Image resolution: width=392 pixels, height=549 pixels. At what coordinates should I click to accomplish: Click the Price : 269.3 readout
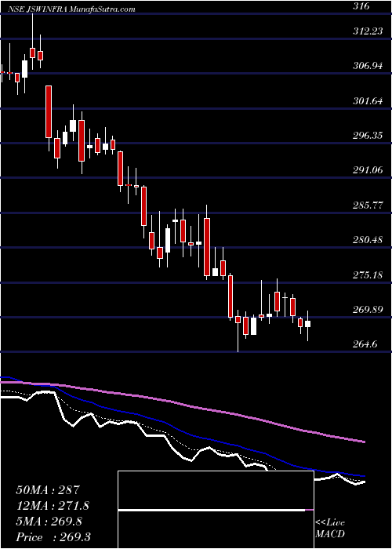[x=53, y=537]
